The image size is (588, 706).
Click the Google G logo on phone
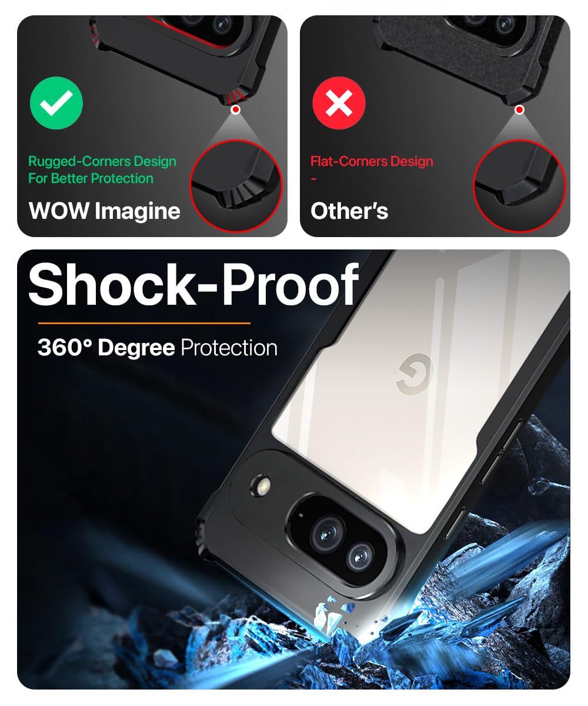tap(415, 377)
